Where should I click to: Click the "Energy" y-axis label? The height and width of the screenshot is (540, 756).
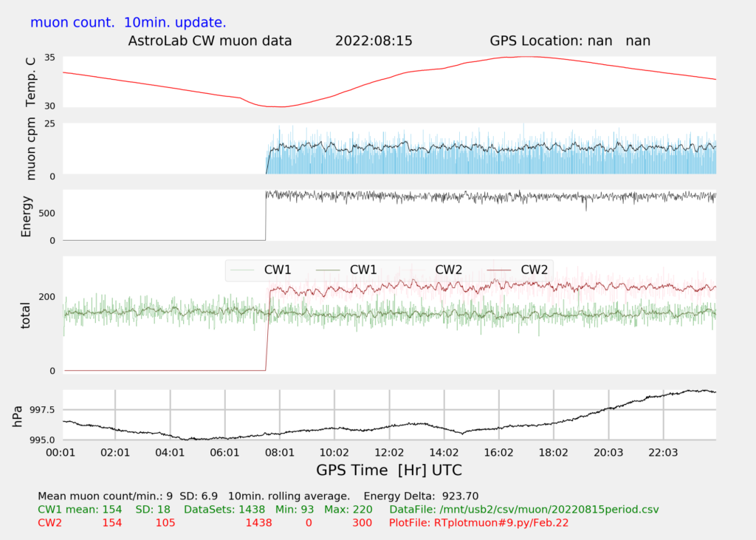pos(27,216)
